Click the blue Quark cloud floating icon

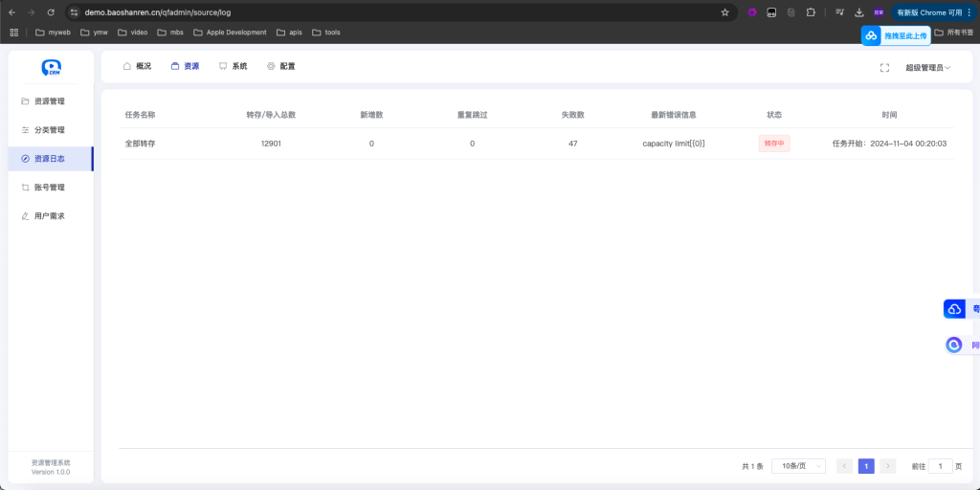[954, 309]
